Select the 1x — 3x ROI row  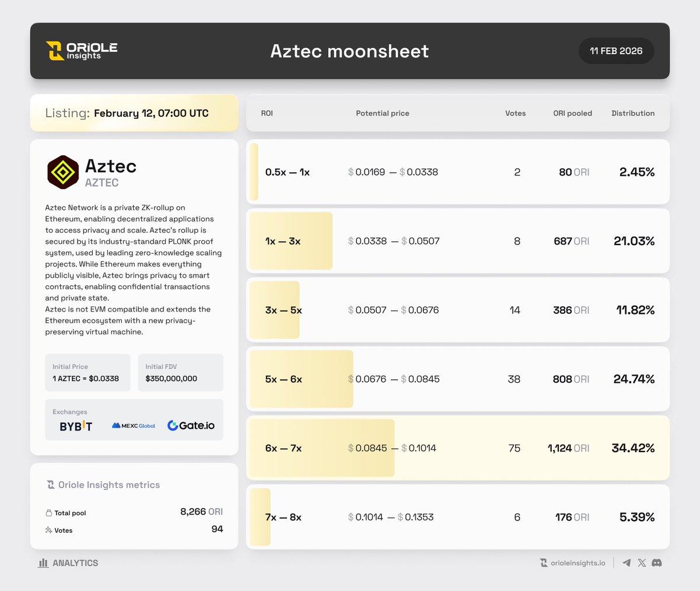458,241
